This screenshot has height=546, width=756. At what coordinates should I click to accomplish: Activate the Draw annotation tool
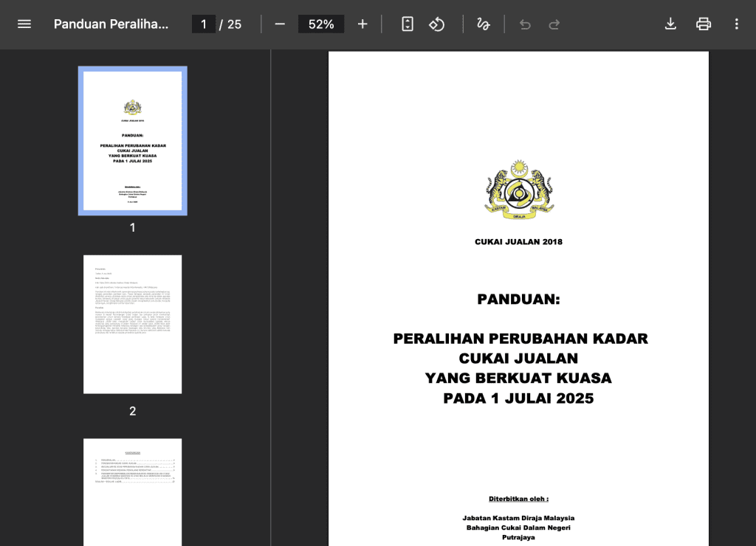[x=483, y=24]
